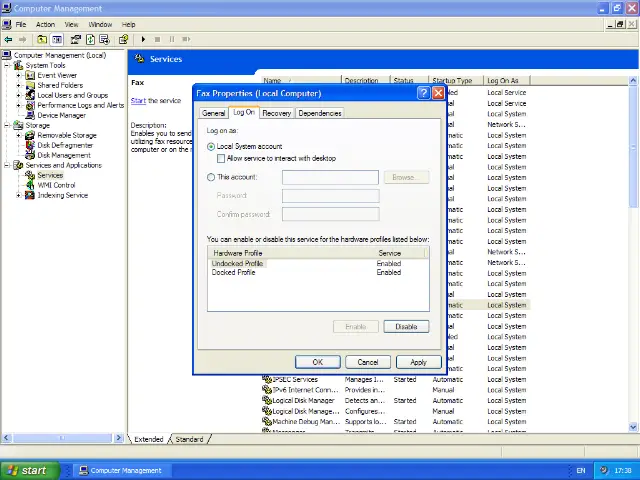Screen dimensions: 640x480
Task: Click the Properties toolbar icon
Action: 76,39
